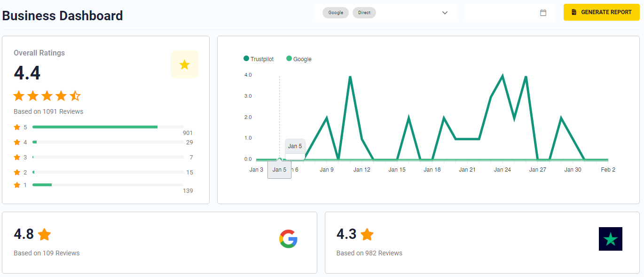Open Trustpilot via the green star logo
Viewport: 644px width, 277px height.
(x=610, y=239)
